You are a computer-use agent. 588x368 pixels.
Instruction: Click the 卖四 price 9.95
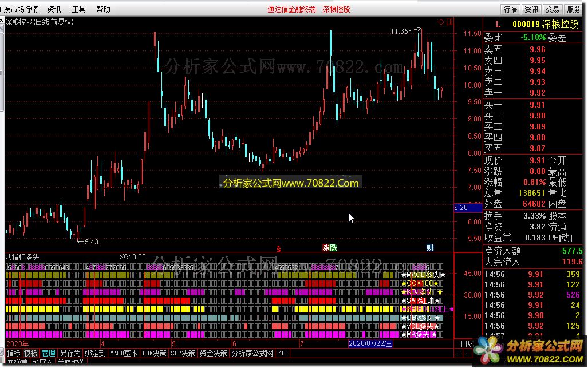pos(538,60)
